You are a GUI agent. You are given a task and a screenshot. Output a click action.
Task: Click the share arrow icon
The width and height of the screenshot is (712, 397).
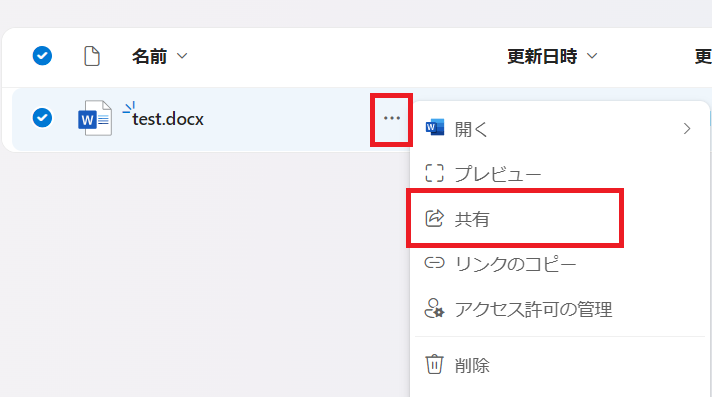434,218
